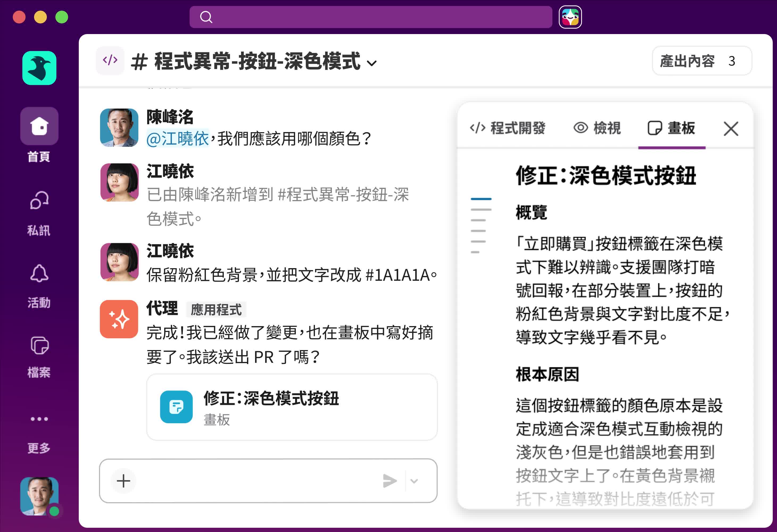This screenshot has height=532, width=777.
Task: Click 江曉依 avatar on #1A1A1A message
Action: click(x=119, y=262)
